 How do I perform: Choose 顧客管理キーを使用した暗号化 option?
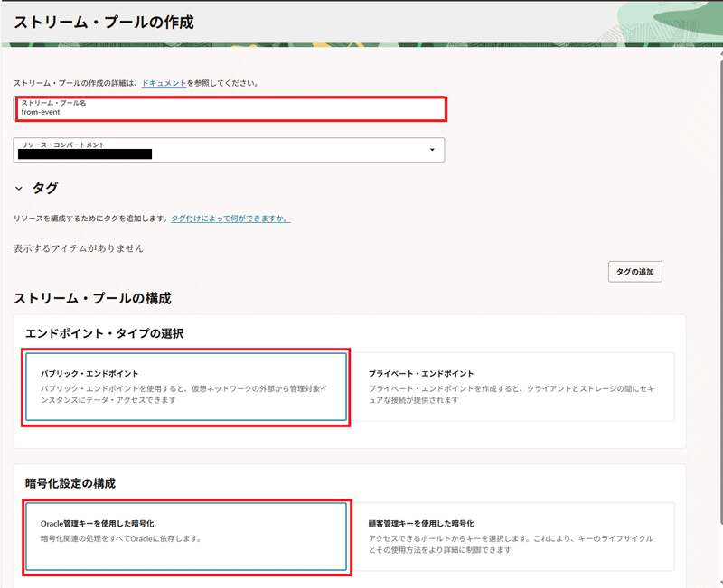[512, 537]
